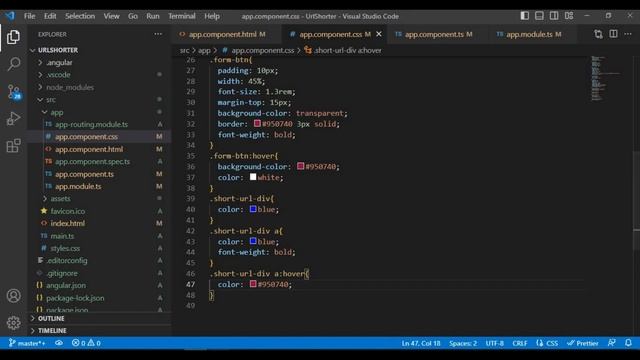Expand the .angular folder

(99, 62)
